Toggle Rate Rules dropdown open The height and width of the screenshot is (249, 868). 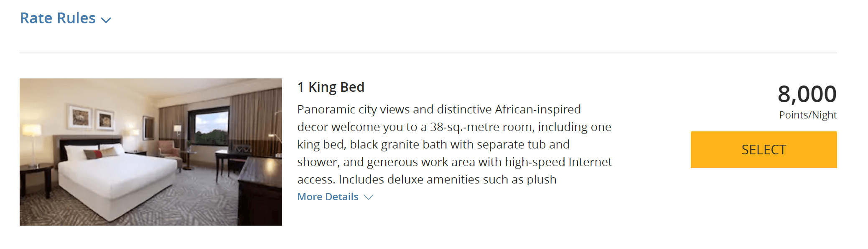[65, 18]
